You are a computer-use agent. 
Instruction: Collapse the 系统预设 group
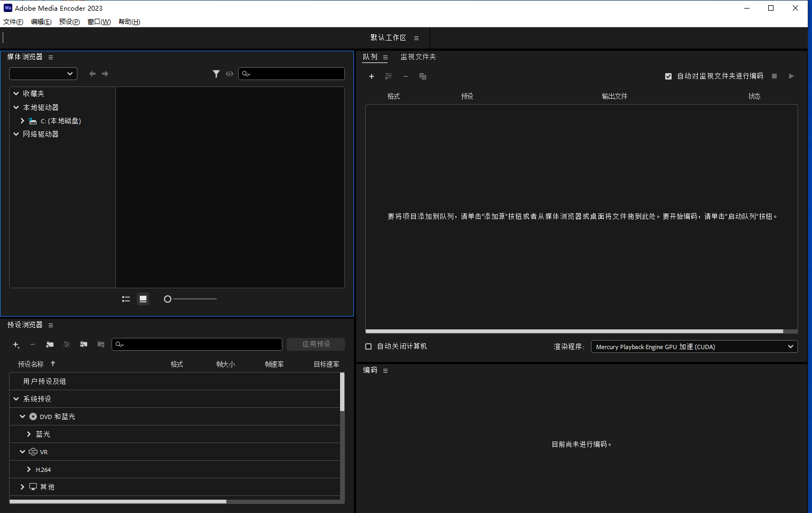click(x=16, y=399)
